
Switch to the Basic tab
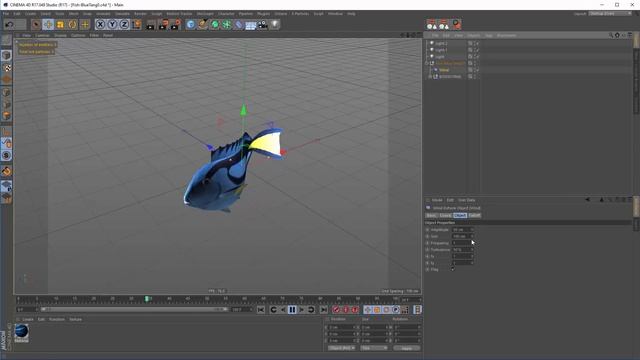(431, 215)
